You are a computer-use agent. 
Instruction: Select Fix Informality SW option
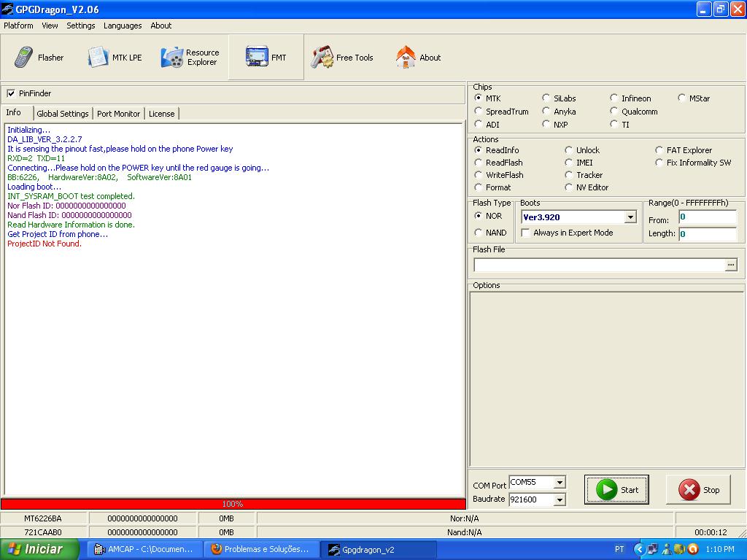[x=659, y=163]
